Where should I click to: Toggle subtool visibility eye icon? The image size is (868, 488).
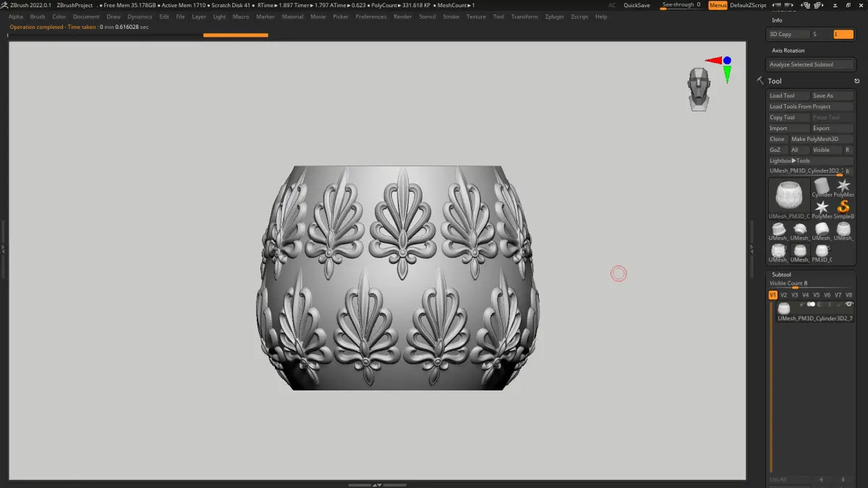pos(849,304)
